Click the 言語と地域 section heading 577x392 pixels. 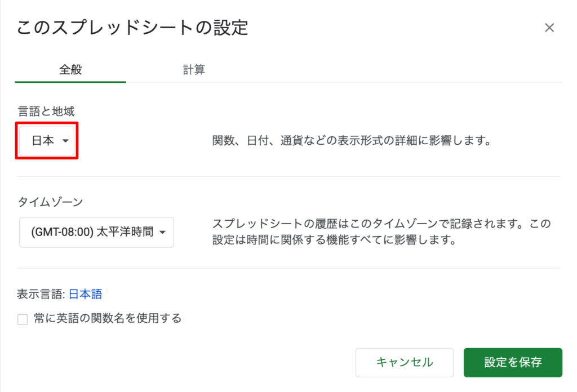[46, 112]
